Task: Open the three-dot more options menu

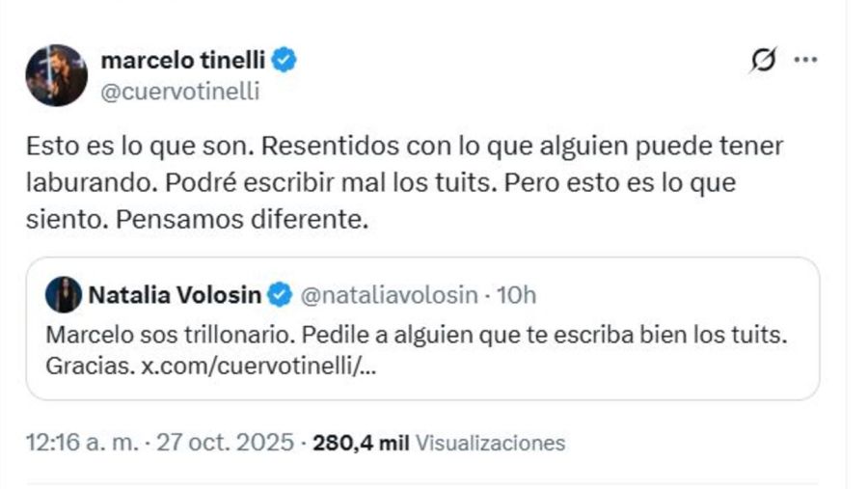Action: tap(804, 60)
